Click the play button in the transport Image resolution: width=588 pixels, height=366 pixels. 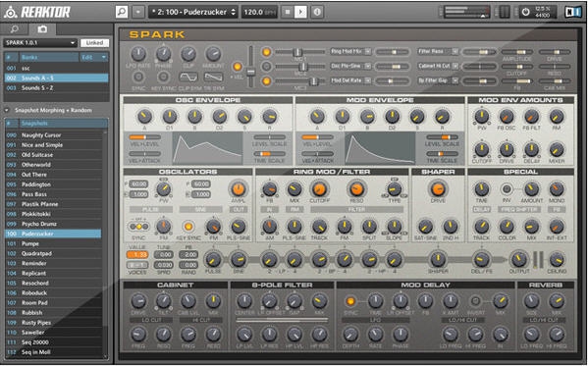[x=300, y=12]
